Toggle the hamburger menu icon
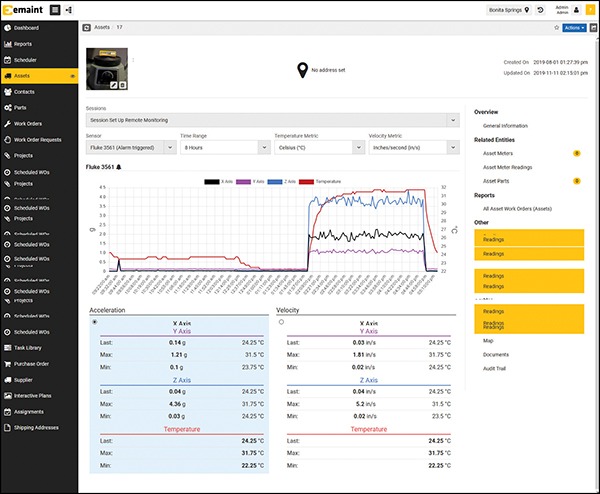This screenshot has height=494, width=600. [54, 9]
